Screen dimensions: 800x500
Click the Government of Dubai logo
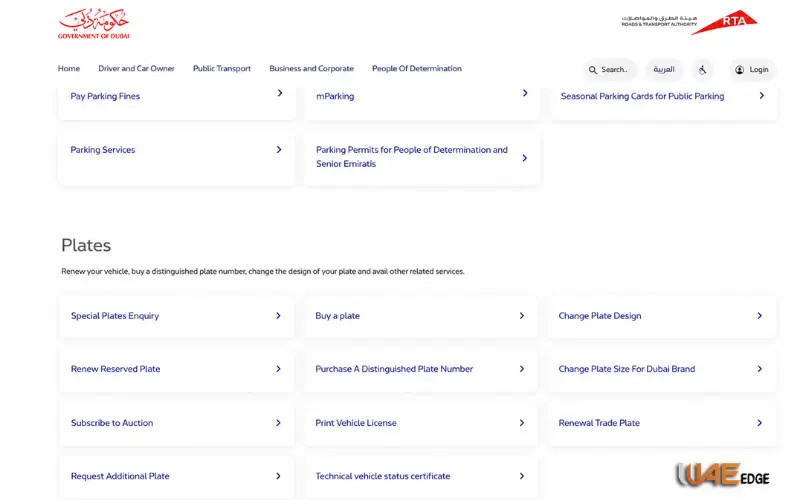93,23
